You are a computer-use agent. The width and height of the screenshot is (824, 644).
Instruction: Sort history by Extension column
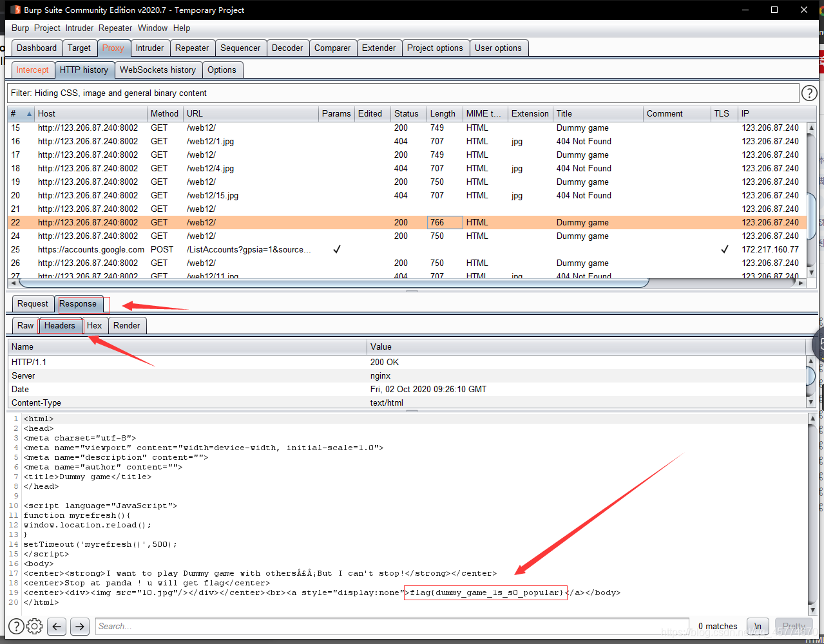[530, 113]
